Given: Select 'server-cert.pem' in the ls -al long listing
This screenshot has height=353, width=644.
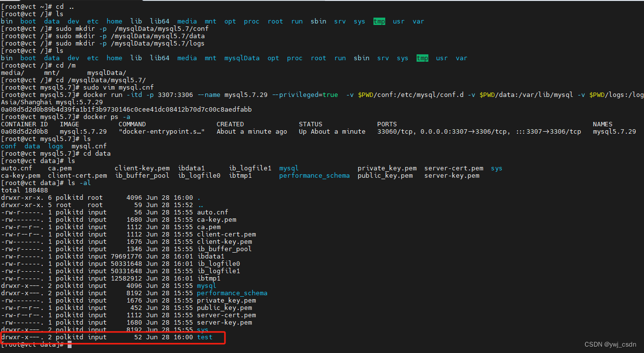Looking at the screenshot, I should click(x=226, y=315).
